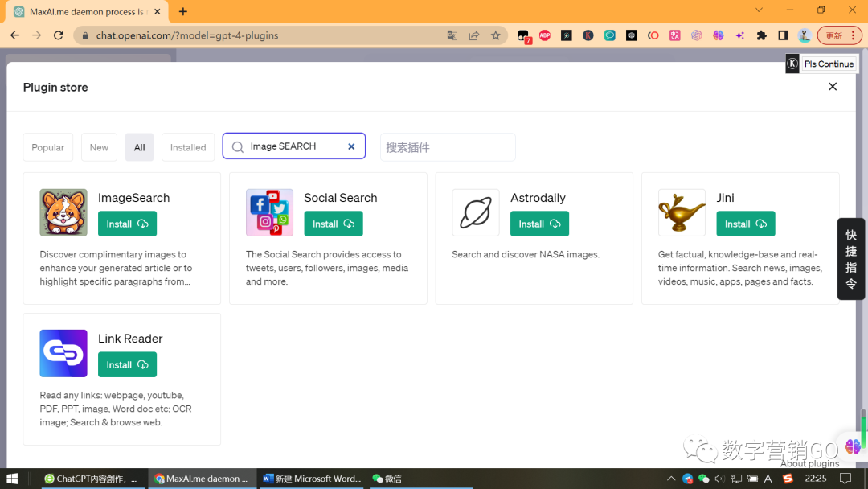Viewport: 868px width, 489px height.
Task: Open the Chrome three-dot menu
Action: point(853,35)
